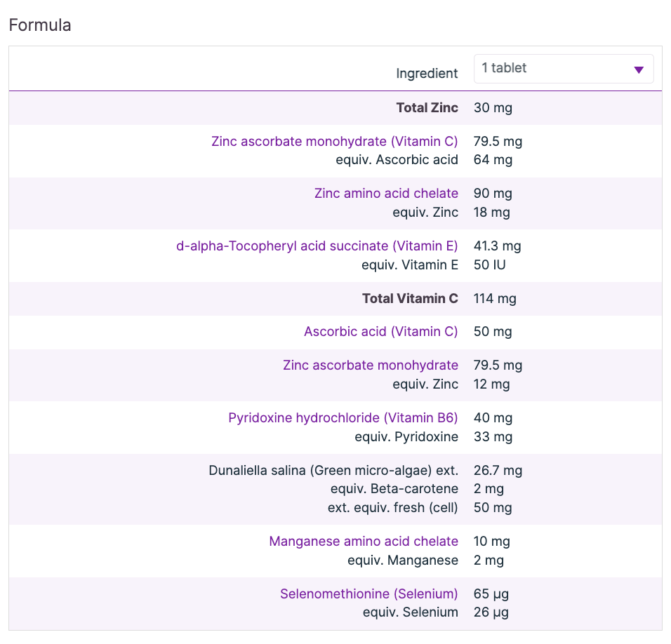Visit the Pyridoxine hydrochloride (Vitamin B6) link
This screenshot has width=671, height=644.
tap(343, 418)
